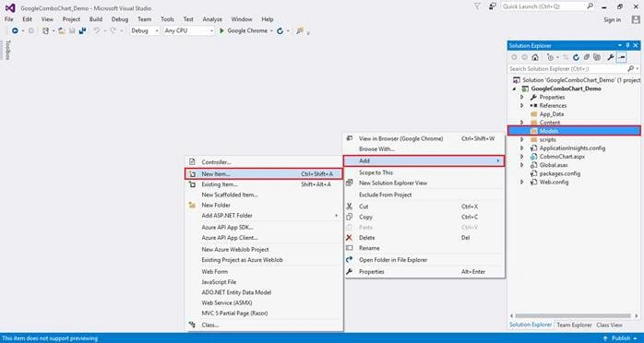Choose Exclude From Project

(x=423, y=195)
